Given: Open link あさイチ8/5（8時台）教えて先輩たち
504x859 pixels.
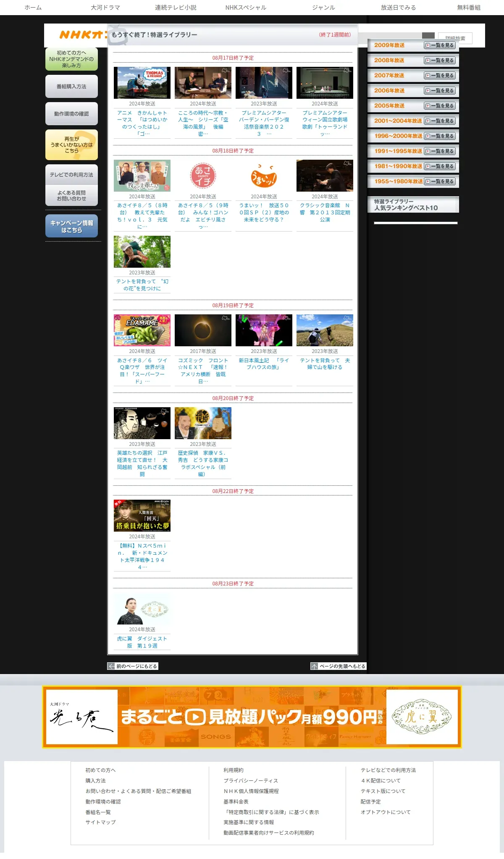Looking at the screenshot, I should 142,216.
